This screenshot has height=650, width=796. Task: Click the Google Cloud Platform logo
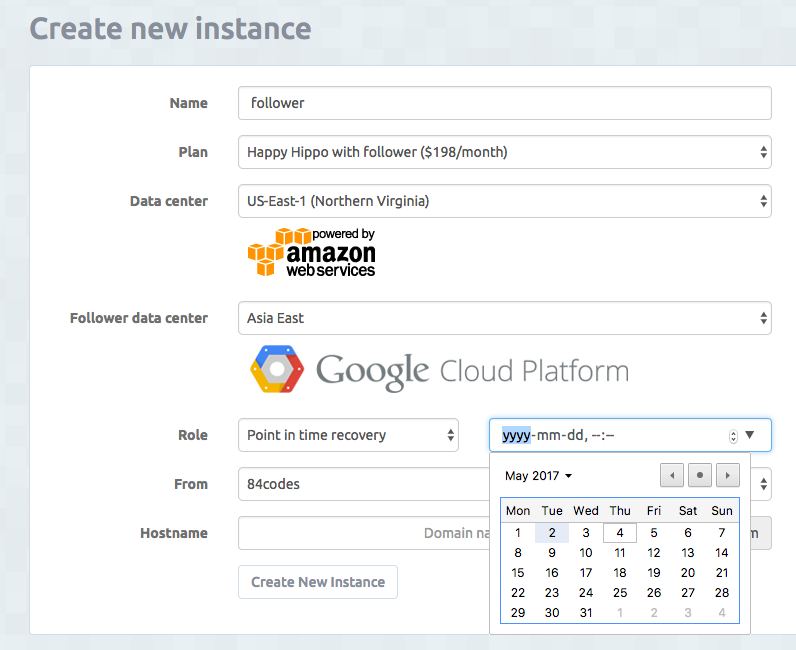click(439, 371)
